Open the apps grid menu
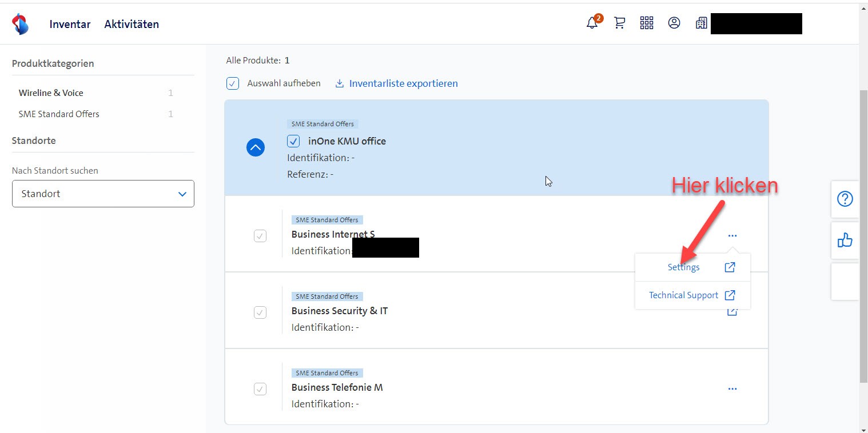Image resolution: width=868 pixels, height=433 pixels. point(647,23)
